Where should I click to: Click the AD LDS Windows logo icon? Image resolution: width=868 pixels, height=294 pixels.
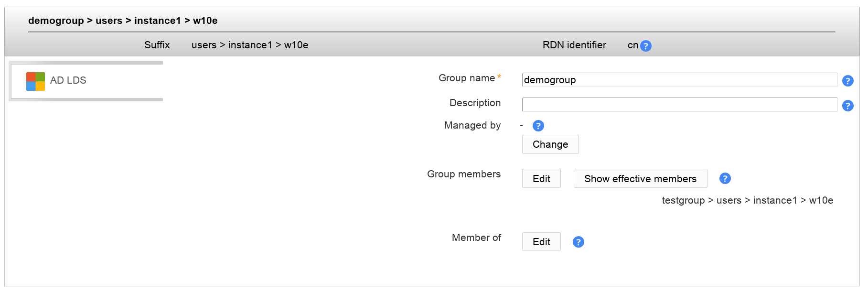point(35,81)
